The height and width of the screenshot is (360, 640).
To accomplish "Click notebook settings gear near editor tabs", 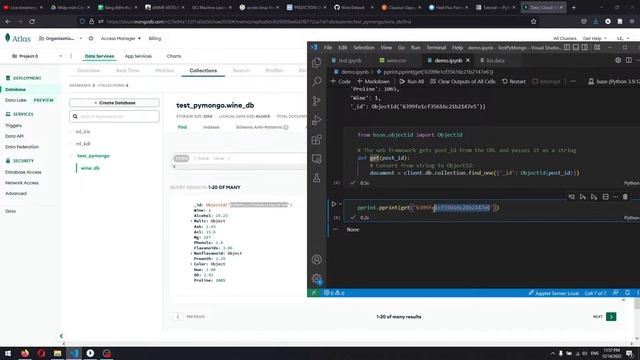I will point(618,60).
